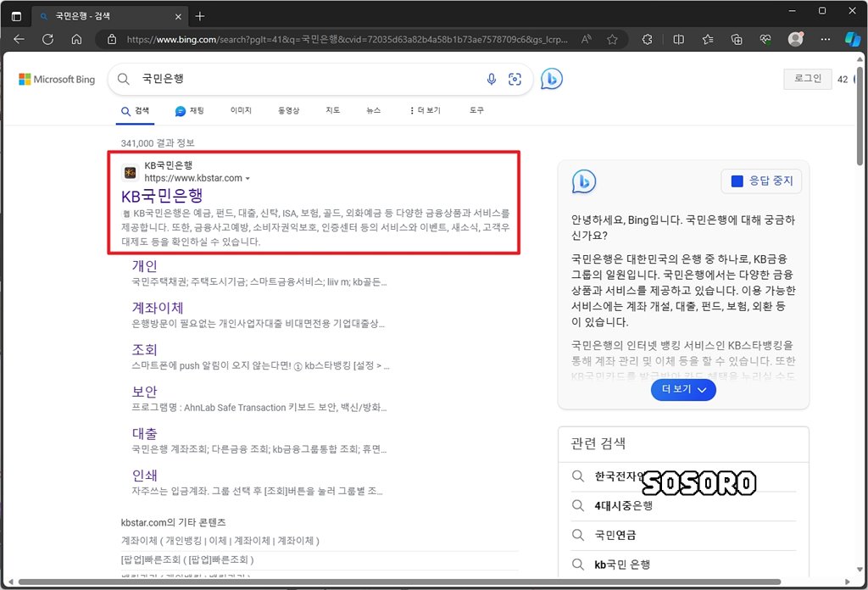This screenshot has width=868, height=590.
Task: Toggle split screen icon
Action: point(678,39)
